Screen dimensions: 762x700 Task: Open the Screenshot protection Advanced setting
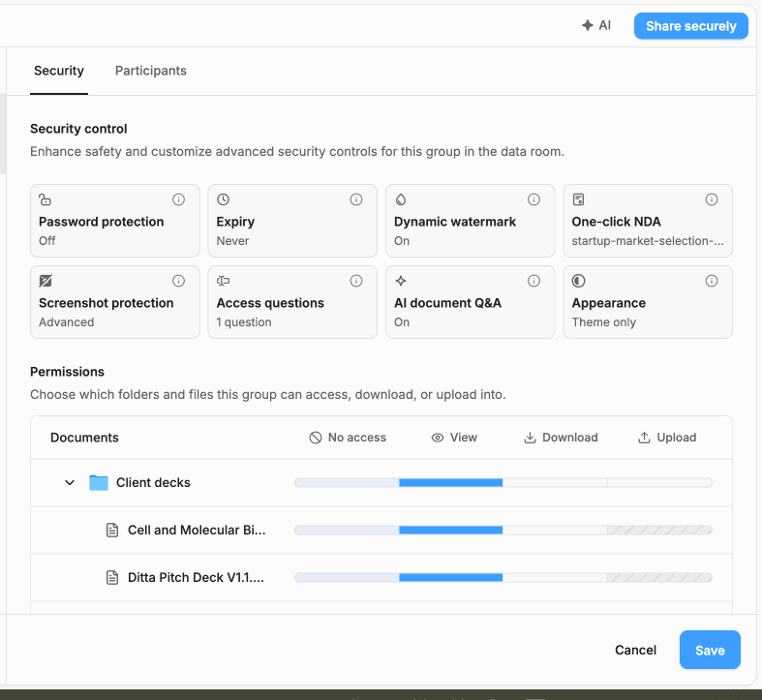click(x=114, y=302)
